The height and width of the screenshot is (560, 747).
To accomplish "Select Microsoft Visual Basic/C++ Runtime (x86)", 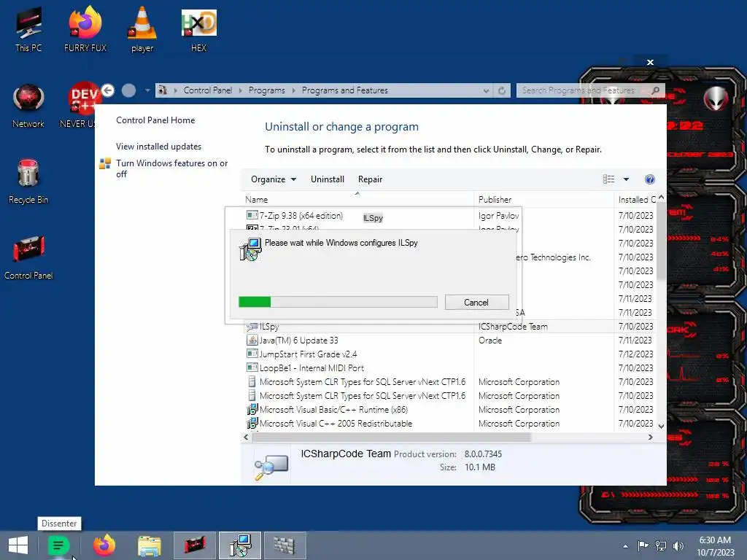I will pyautogui.click(x=333, y=410).
